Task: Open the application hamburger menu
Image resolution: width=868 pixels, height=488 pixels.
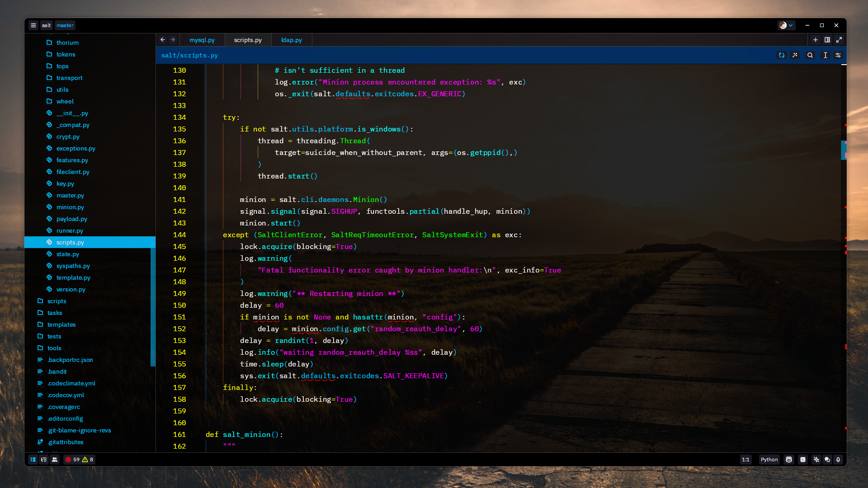Action: [33, 25]
